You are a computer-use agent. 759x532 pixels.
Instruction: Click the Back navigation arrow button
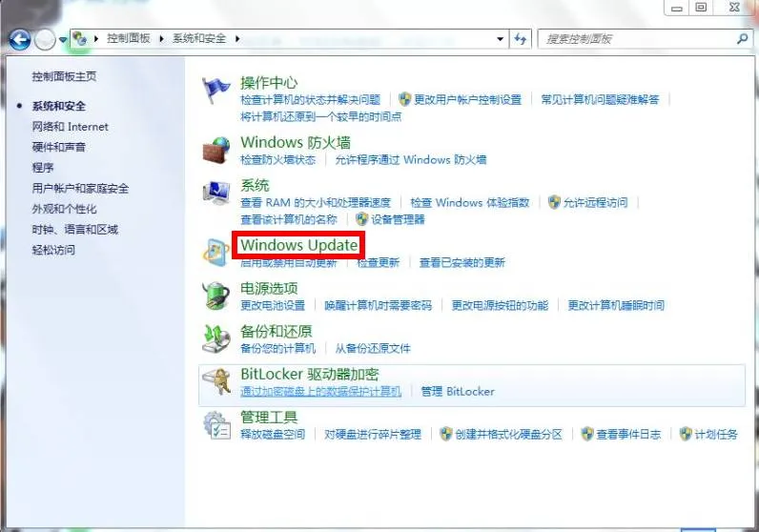(x=20, y=40)
